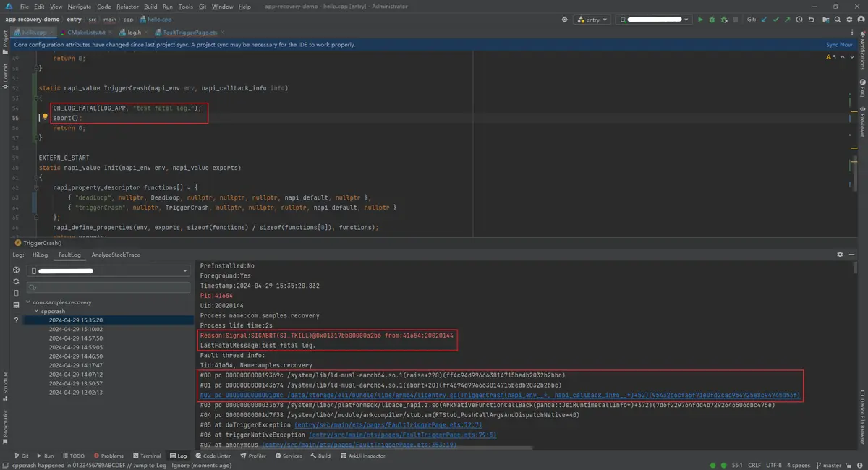
Task: Open the Profiler tool window
Action: point(253,456)
